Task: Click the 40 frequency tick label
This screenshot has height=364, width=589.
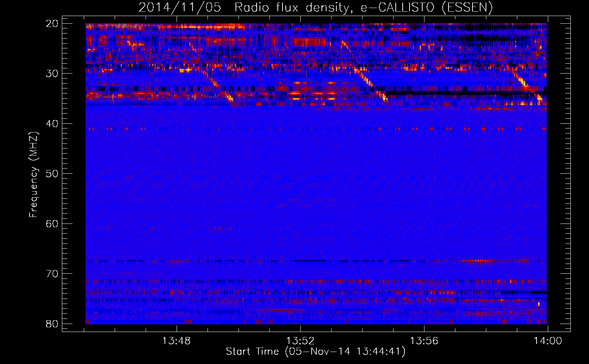Action: point(52,124)
